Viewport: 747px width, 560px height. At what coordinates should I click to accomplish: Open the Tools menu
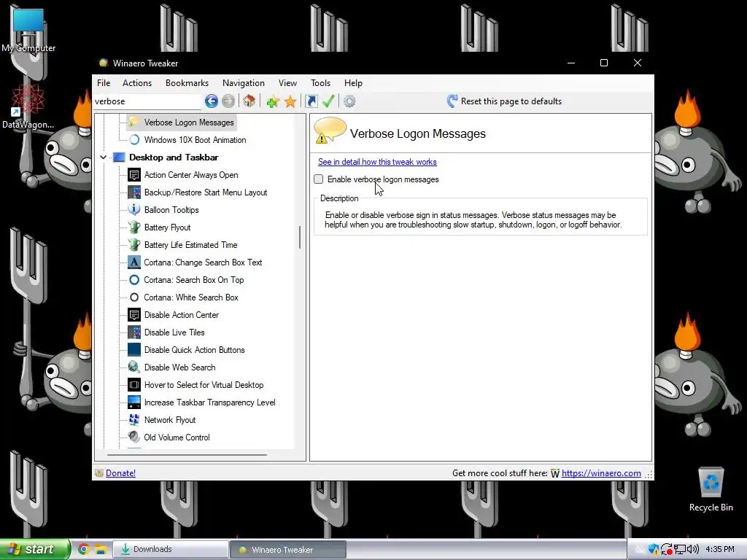(x=321, y=83)
